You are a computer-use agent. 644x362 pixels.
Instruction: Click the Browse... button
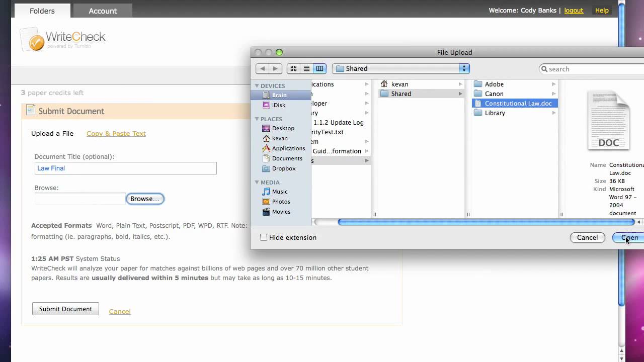point(145,199)
